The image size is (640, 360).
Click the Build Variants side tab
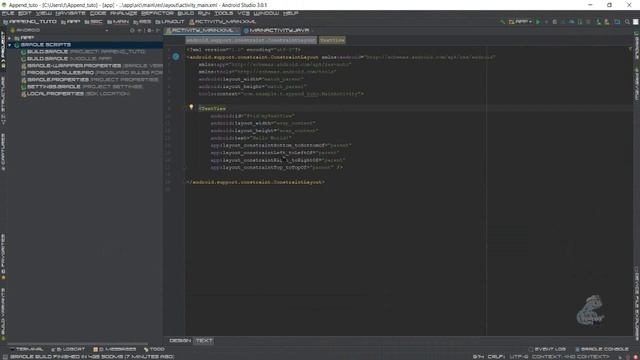pyautogui.click(x=3, y=315)
